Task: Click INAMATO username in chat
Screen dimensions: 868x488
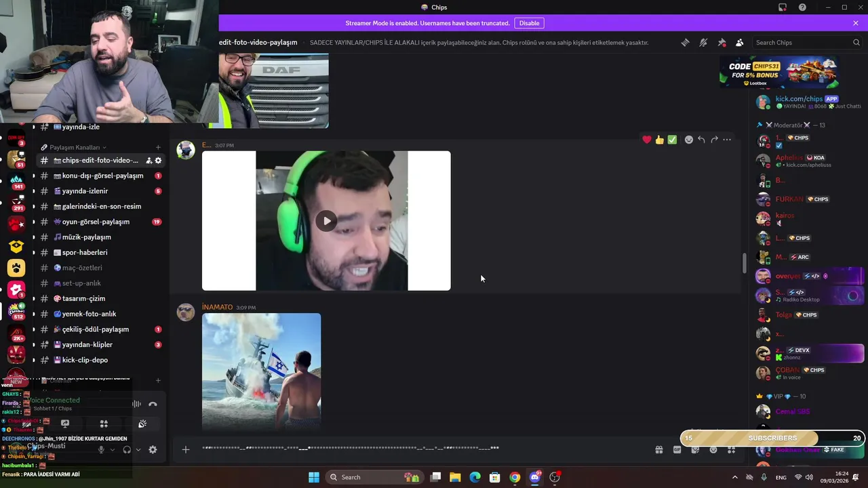Action: point(217,307)
